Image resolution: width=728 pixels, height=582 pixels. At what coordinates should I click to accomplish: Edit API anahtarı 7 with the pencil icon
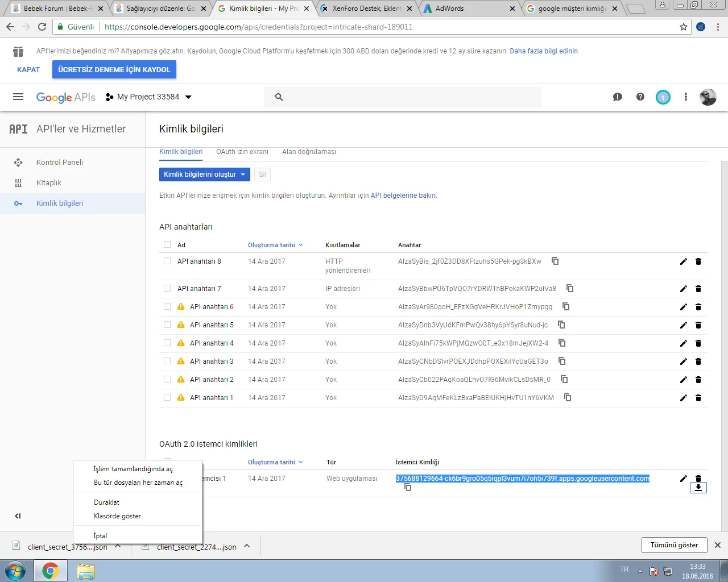point(683,289)
